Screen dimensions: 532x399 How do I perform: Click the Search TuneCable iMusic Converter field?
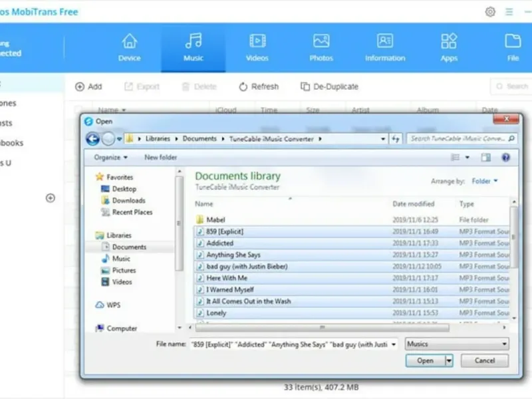[462, 139]
